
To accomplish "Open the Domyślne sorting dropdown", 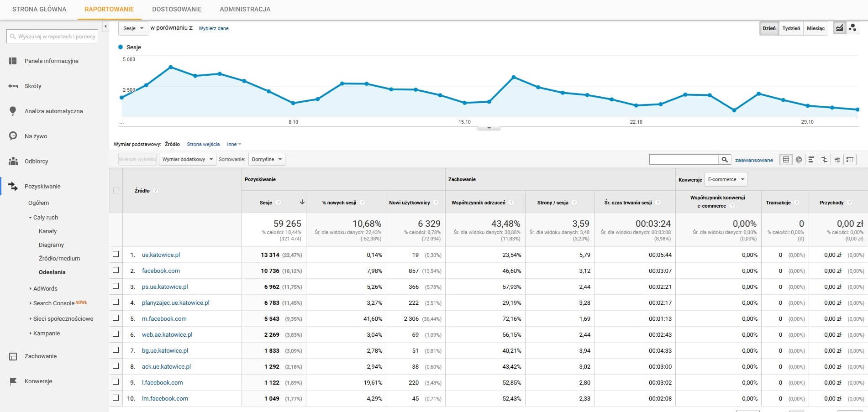I will (267, 159).
